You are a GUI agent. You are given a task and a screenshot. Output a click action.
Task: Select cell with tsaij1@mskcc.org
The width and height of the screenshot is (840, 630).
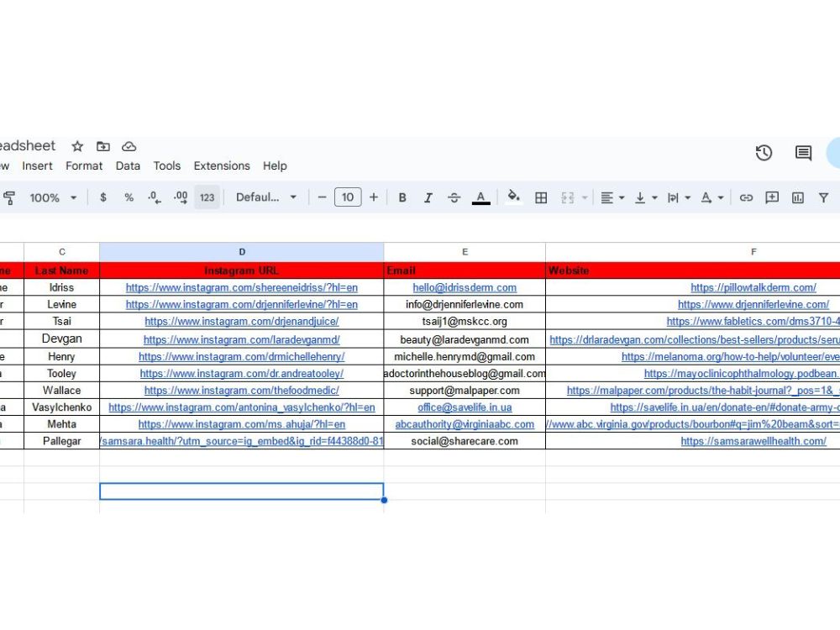click(465, 322)
